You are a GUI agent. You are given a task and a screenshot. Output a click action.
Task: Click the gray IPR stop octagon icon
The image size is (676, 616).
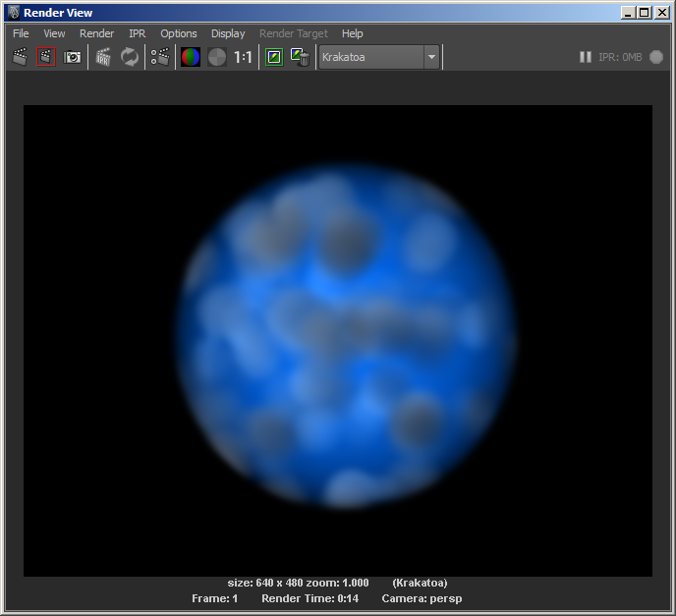point(656,57)
